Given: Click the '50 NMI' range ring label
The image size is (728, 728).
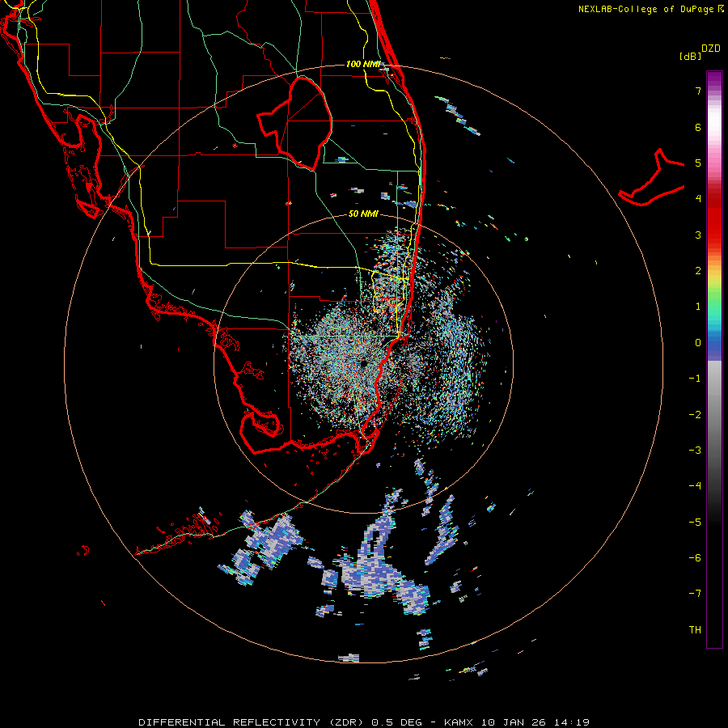Looking at the screenshot, I should pyautogui.click(x=363, y=214).
